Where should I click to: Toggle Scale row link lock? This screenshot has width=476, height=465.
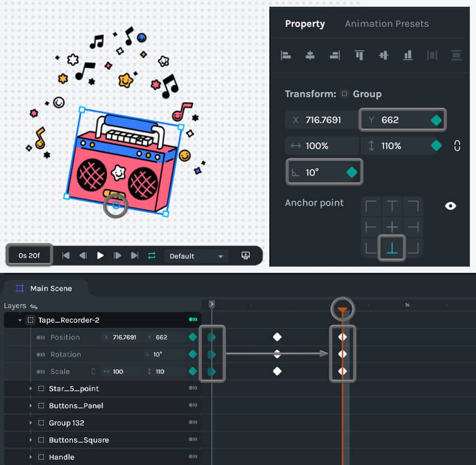(x=93, y=371)
